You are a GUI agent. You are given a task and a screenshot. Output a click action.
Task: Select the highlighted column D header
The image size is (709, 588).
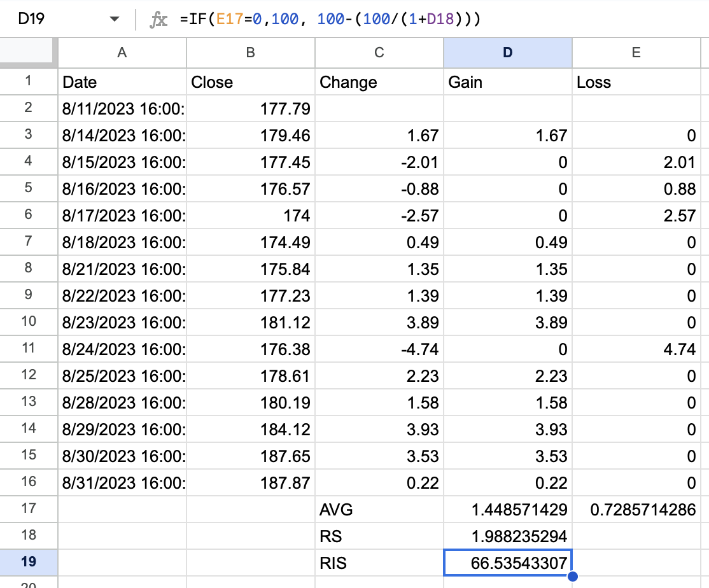pyautogui.click(x=508, y=53)
